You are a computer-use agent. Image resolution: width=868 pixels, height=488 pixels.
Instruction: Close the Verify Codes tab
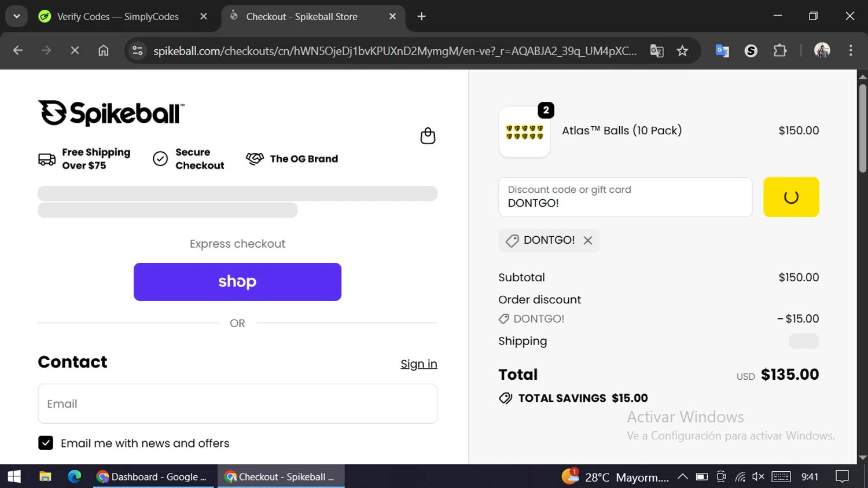pyautogui.click(x=203, y=16)
